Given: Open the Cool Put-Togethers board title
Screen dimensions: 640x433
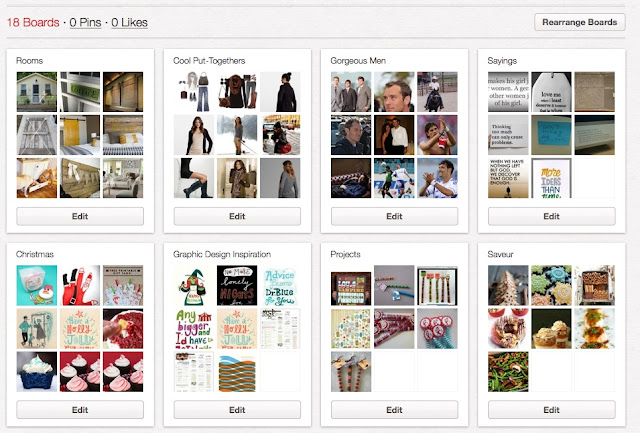Looking at the screenshot, I should tap(209, 61).
